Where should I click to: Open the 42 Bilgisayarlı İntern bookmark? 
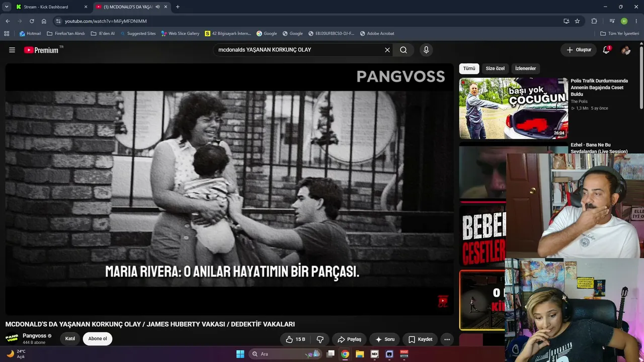tap(228, 34)
